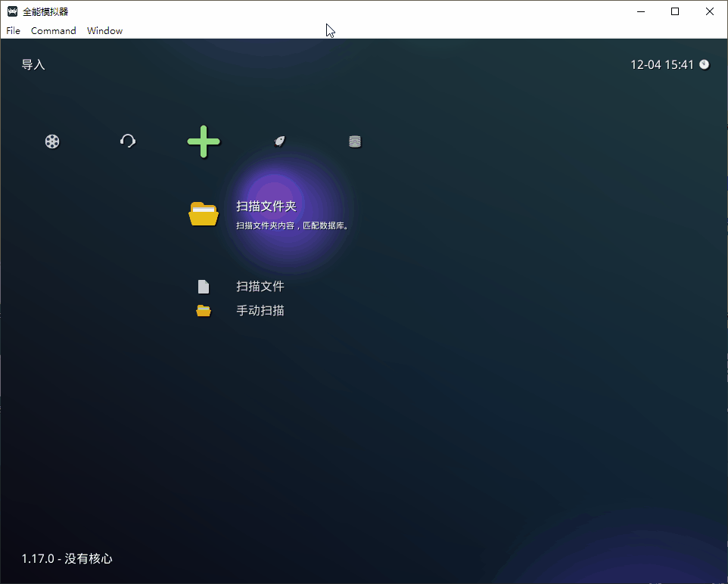The width and height of the screenshot is (728, 584).
Task: Maximize the 全能模拟器 window
Action: 675,11
